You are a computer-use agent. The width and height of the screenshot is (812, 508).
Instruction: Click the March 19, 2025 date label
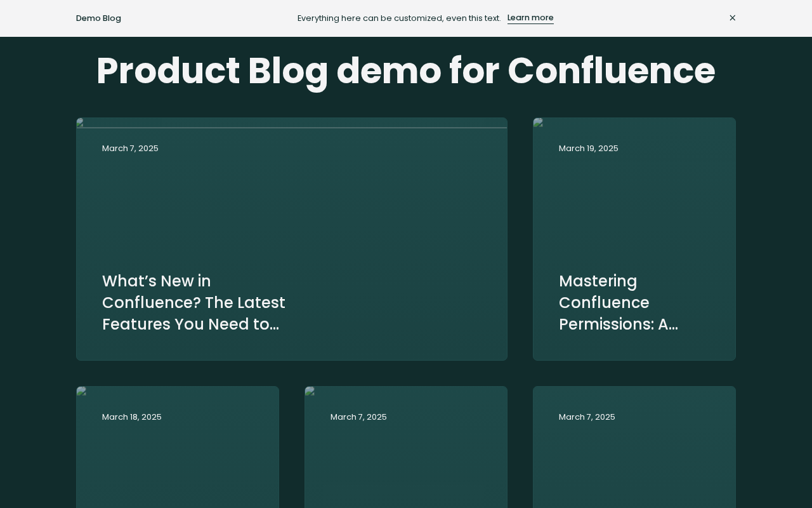[588, 148]
